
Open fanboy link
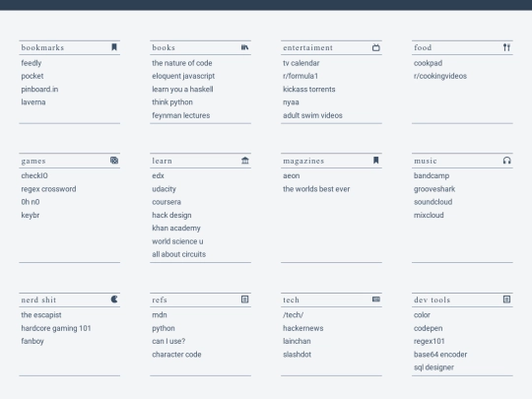point(33,341)
